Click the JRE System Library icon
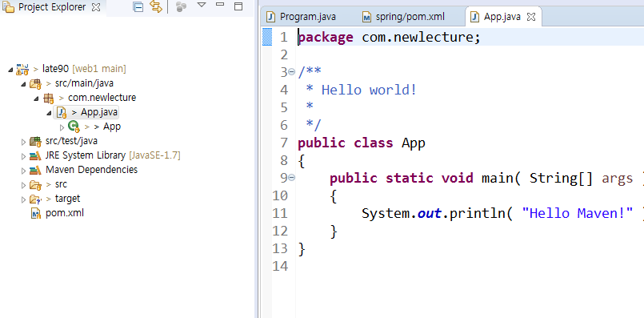 (35, 156)
